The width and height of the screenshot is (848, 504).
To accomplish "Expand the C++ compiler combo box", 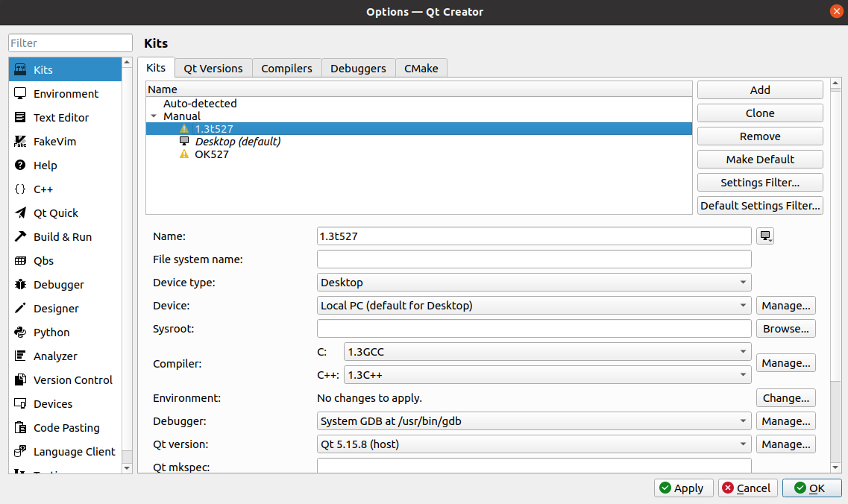I will (547, 375).
